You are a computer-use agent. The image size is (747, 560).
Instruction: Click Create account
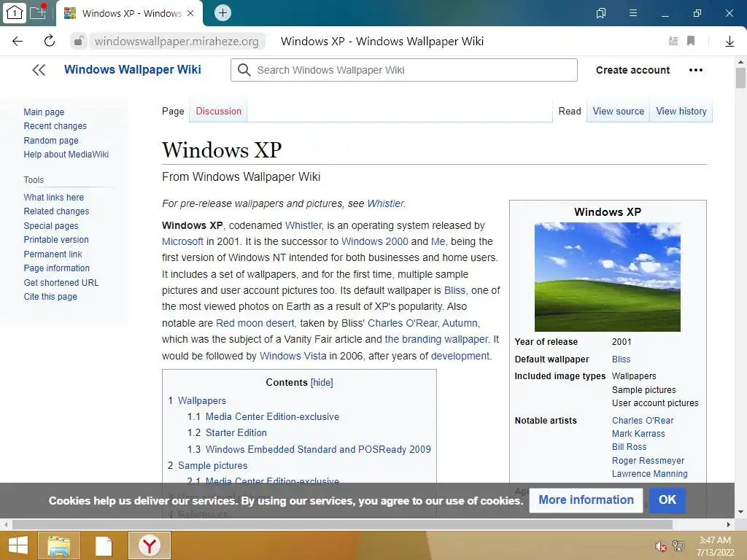[x=632, y=70]
